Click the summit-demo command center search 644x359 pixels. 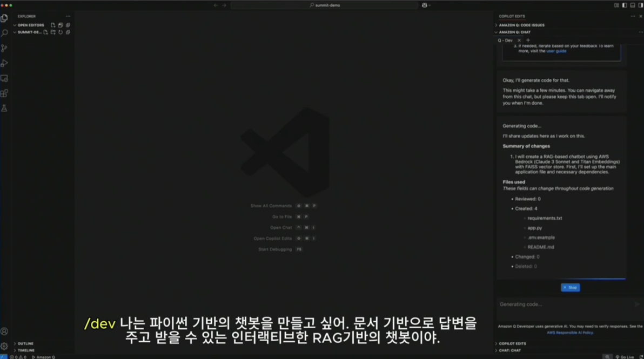[x=324, y=5]
